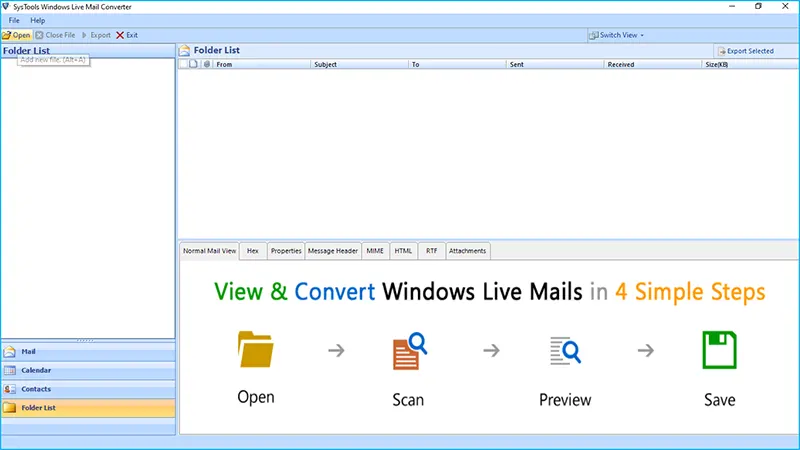
Task: Click the Save label text
Action: pyautogui.click(x=719, y=399)
